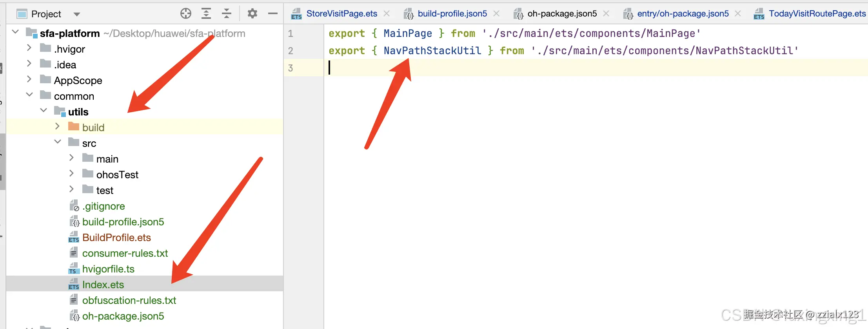Close the oh-package.json5 tab

[x=606, y=14]
